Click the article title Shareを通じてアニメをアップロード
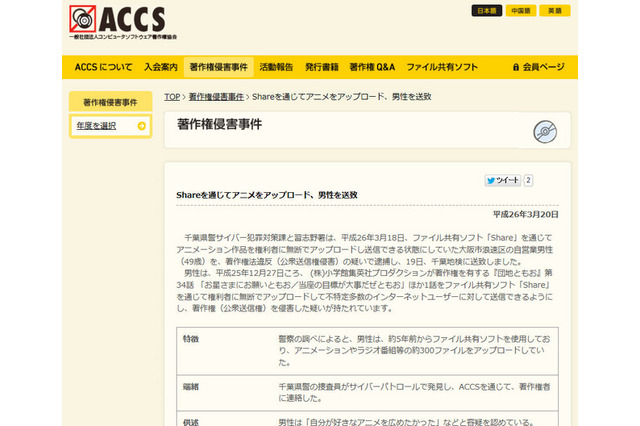This screenshot has height=426, width=640. [x=267, y=195]
